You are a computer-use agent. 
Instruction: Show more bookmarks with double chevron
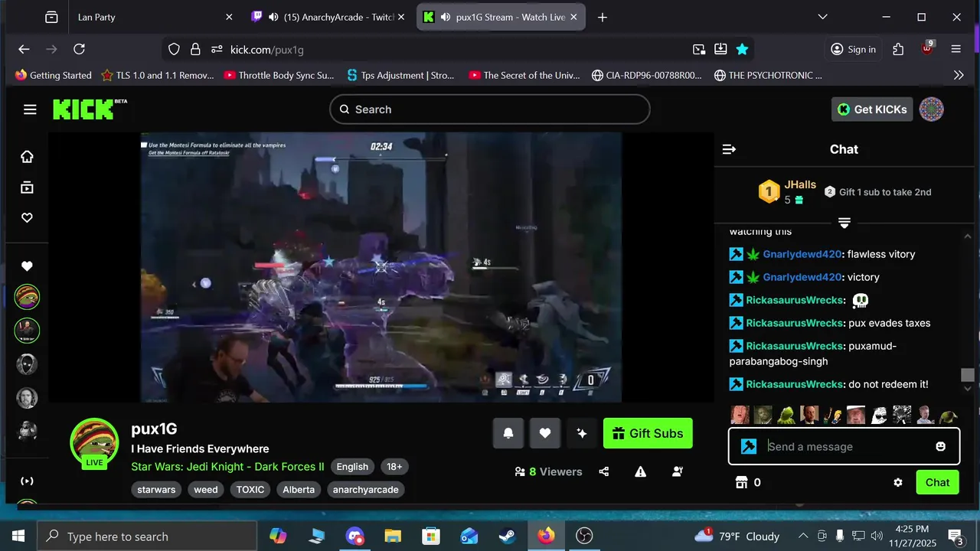tap(959, 75)
